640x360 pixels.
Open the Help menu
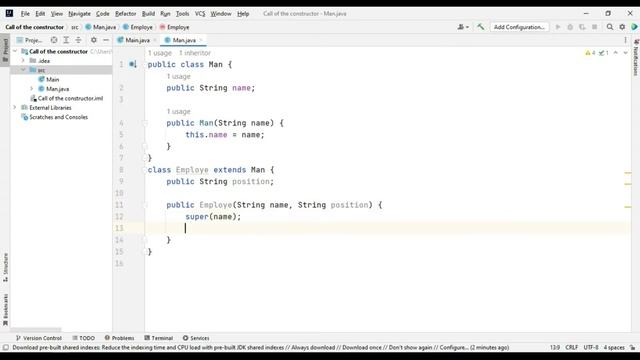pos(243,13)
